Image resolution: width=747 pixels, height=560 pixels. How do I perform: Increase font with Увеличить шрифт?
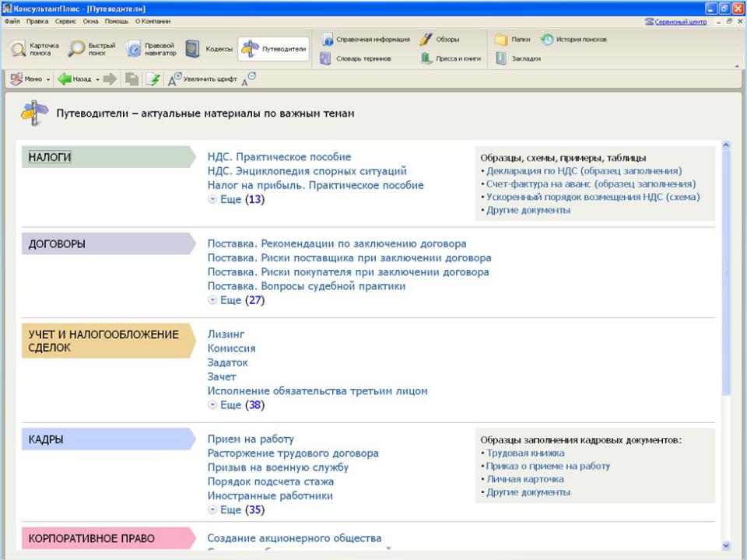202,79
